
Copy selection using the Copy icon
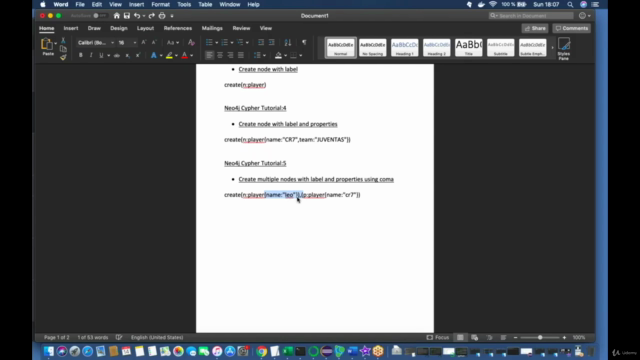coord(63,49)
